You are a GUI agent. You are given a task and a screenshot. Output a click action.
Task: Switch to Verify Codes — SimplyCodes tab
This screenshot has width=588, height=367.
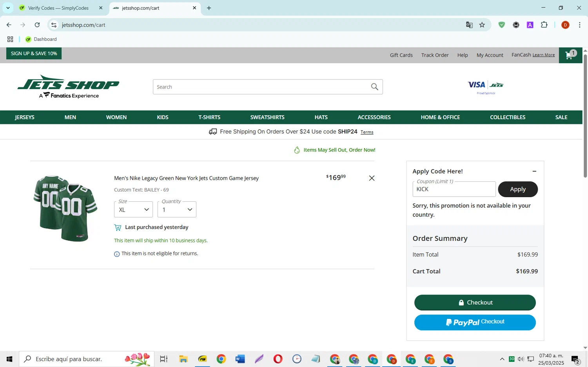pos(58,8)
